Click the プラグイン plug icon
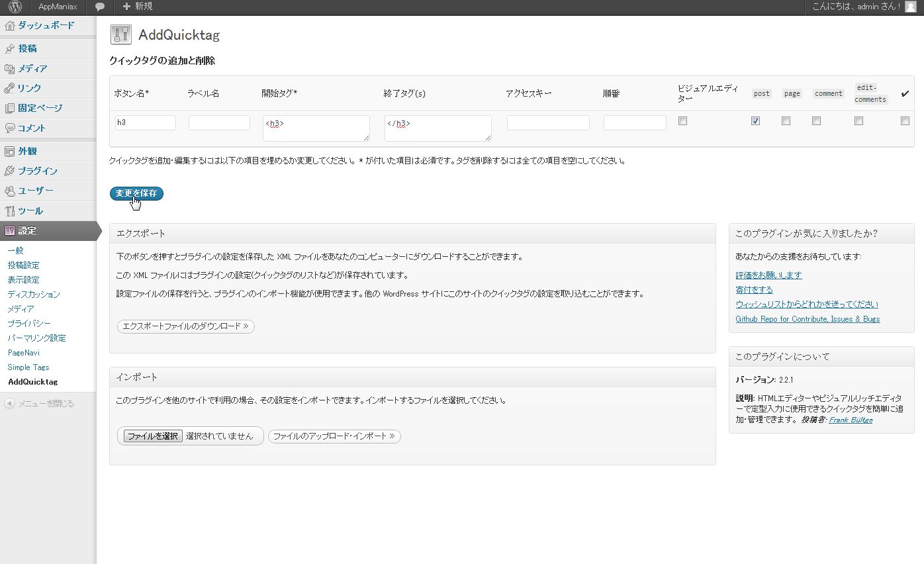 (x=9, y=171)
